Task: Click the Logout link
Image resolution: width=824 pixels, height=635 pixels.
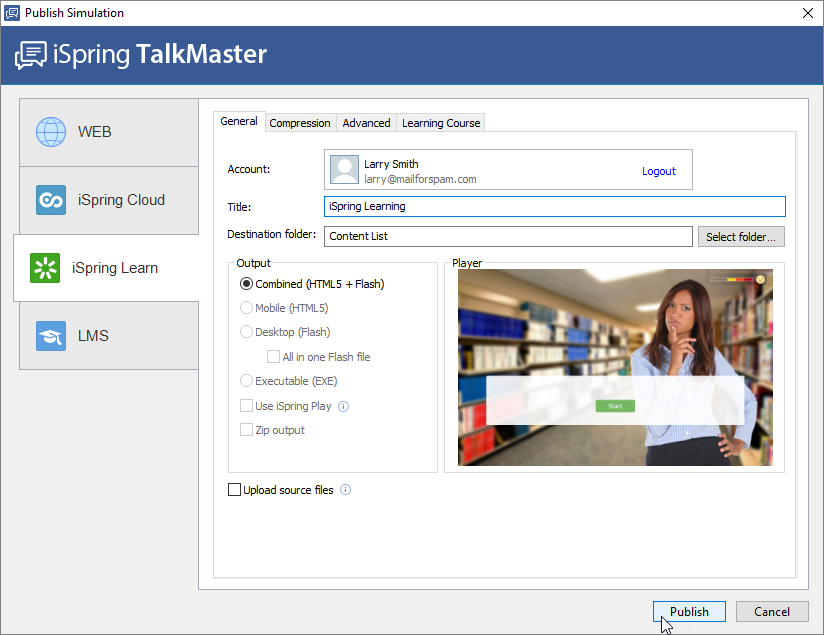Action: pos(659,171)
